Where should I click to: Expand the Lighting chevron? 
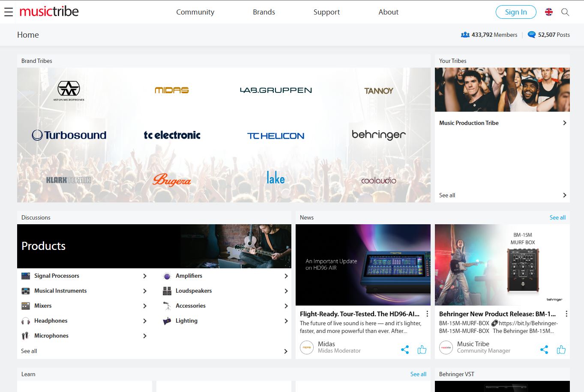coord(286,321)
